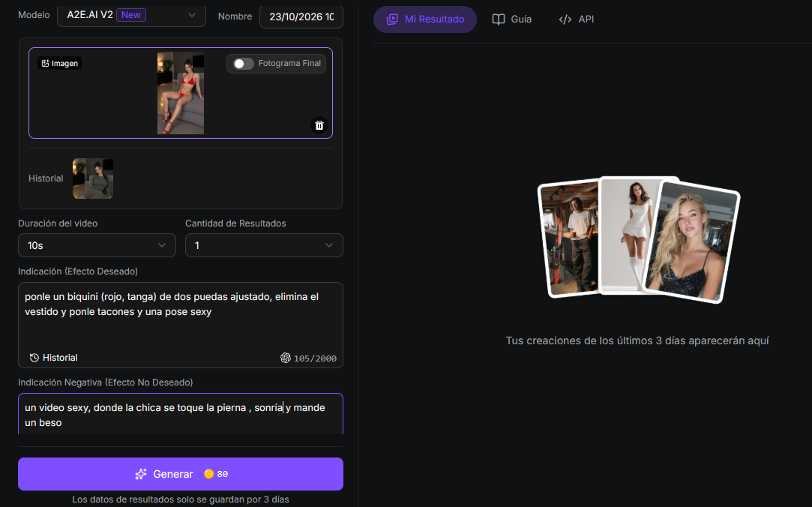The image size is (812, 507).
Task: Click the "Modelo" label
Action: [34, 15]
